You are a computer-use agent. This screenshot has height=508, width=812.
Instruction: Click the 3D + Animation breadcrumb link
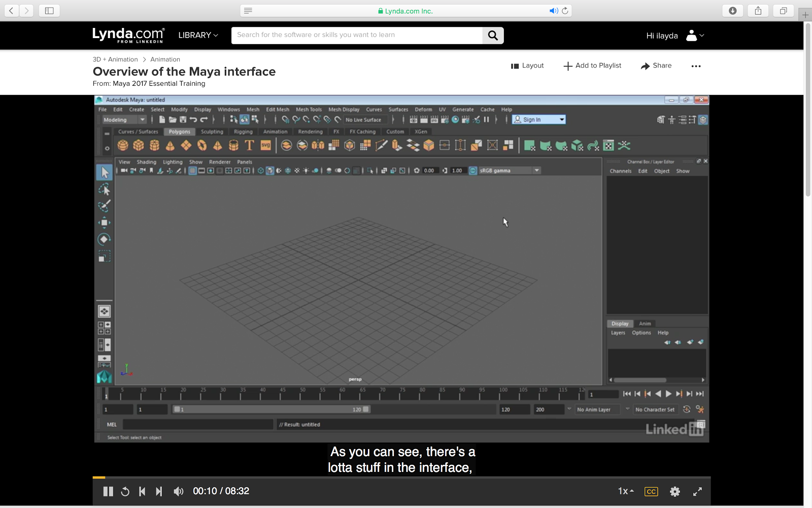pyautogui.click(x=115, y=59)
